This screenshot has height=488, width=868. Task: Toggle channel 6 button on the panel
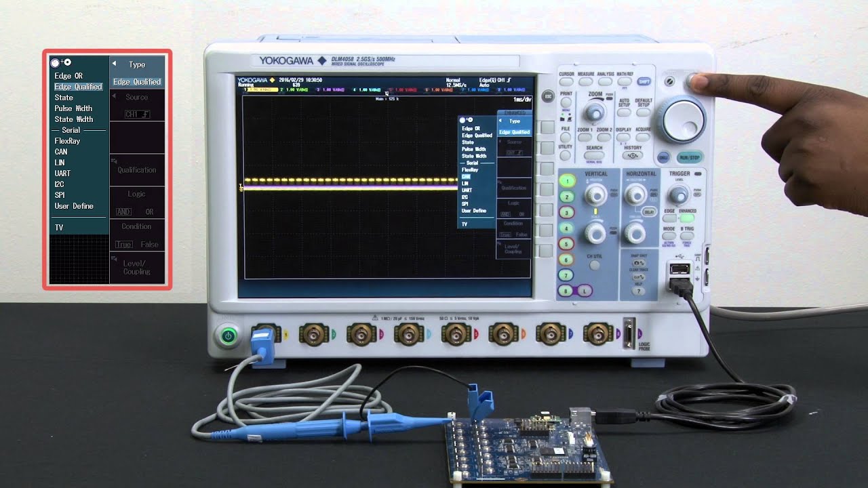coord(566,259)
